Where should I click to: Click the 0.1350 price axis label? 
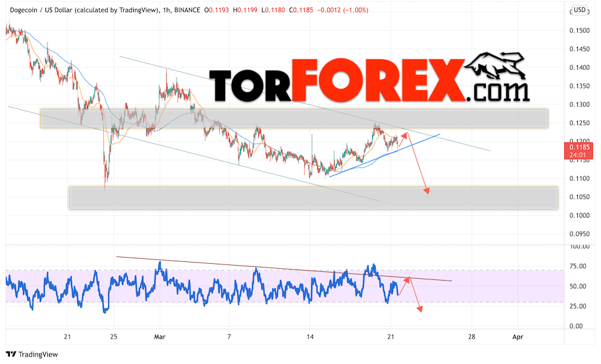pyautogui.click(x=579, y=86)
